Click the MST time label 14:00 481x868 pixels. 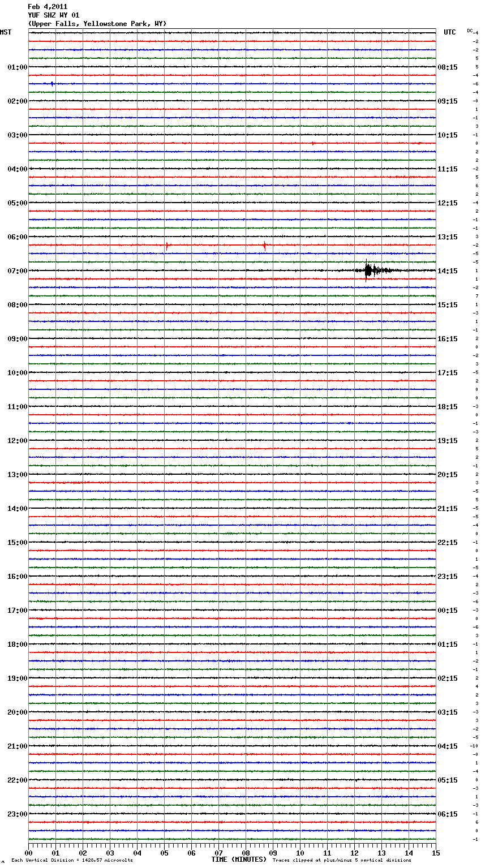18,509
